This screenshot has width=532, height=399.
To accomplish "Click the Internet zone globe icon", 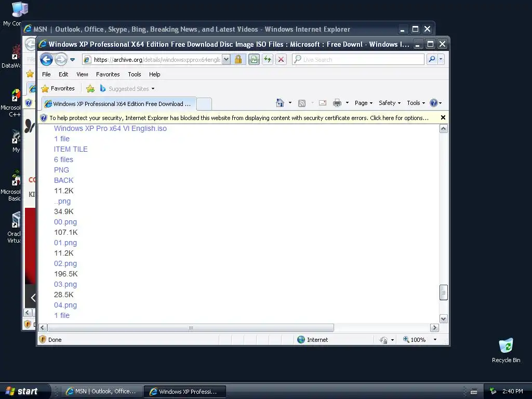I will point(301,340).
